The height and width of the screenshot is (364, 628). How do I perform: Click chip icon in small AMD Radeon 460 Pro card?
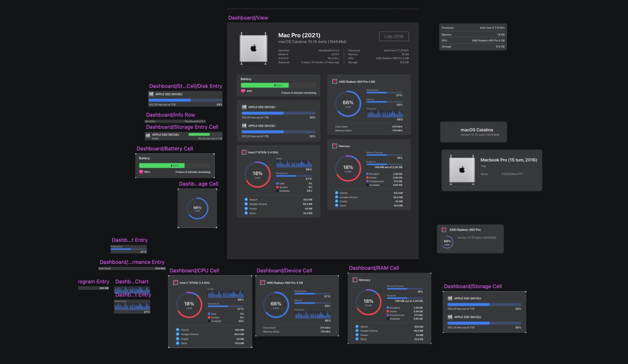click(444, 230)
